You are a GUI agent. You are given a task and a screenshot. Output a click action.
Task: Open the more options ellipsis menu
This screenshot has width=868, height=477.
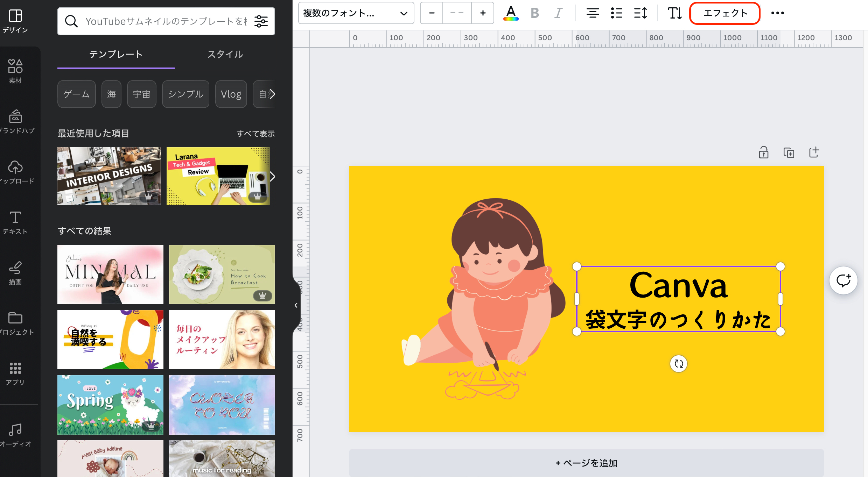[777, 13]
